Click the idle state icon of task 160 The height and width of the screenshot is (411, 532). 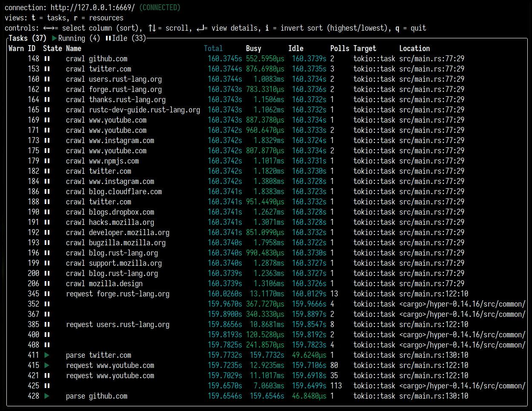tap(47, 79)
